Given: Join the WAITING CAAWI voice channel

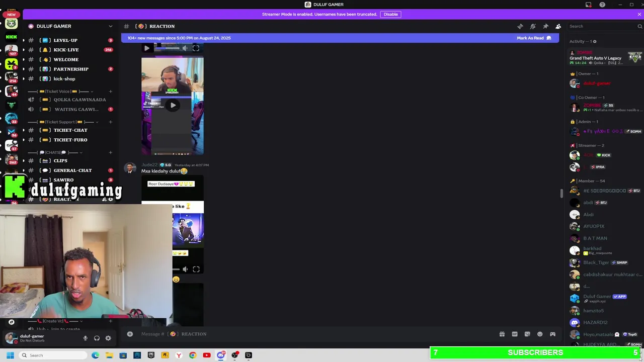Looking at the screenshot, I should tap(70, 109).
